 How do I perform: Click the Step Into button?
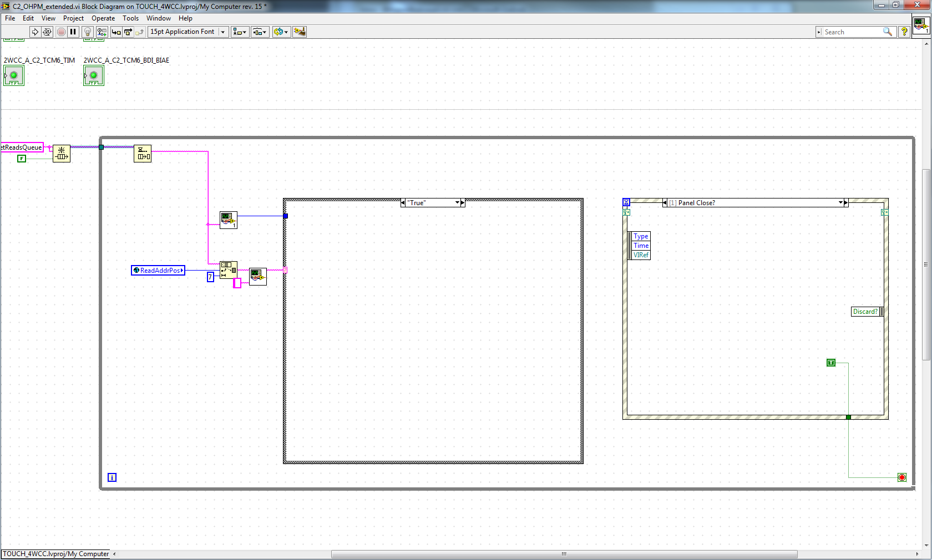(x=116, y=32)
